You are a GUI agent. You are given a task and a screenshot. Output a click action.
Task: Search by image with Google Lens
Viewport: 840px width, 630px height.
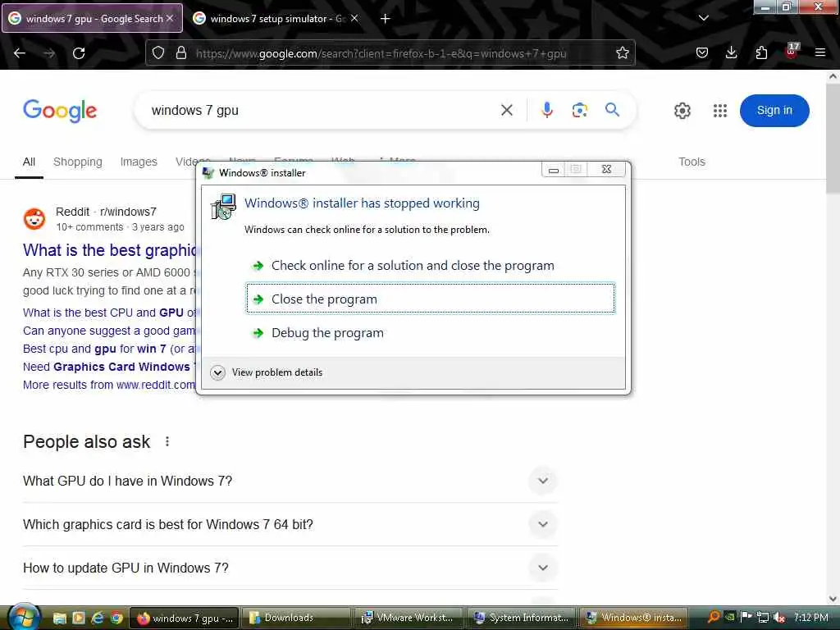point(580,111)
